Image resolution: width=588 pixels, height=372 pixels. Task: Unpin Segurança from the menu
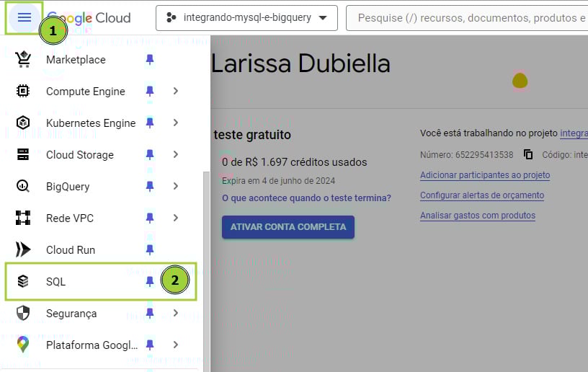point(150,313)
